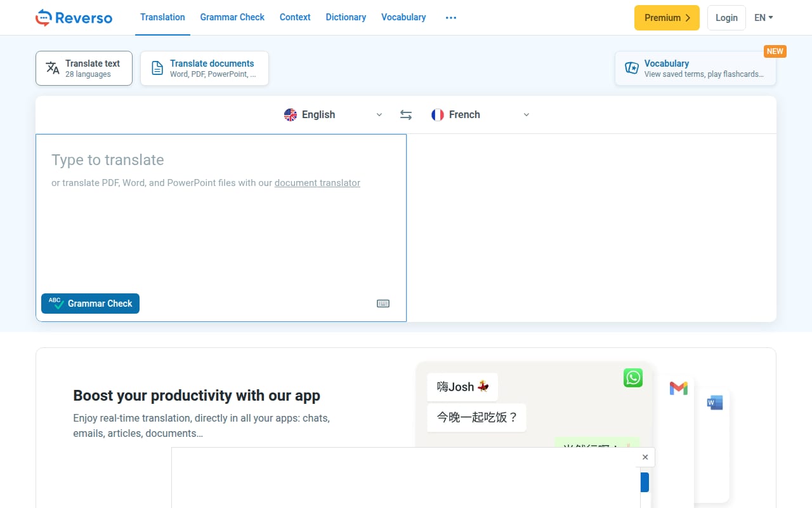Click the 今晚一起吃饭？ chat bubble
The image size is (812, 508).
tap(477, 418)
